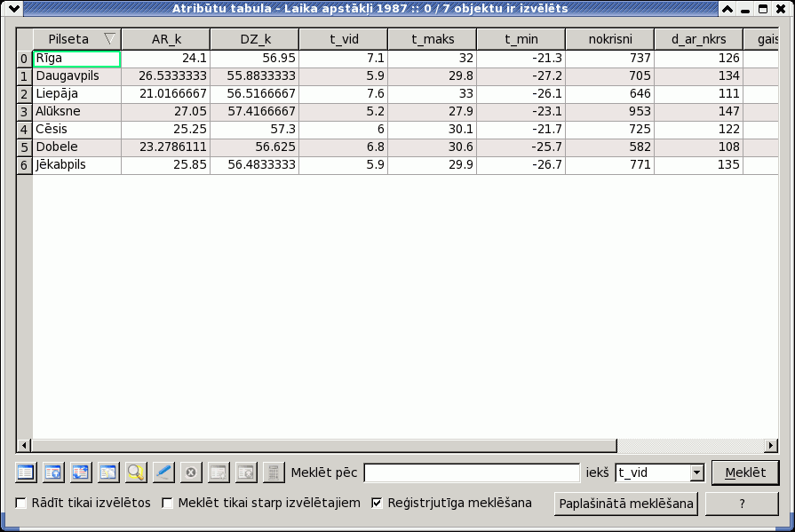Click the Delete selected features icon

[x=191, y=472]
